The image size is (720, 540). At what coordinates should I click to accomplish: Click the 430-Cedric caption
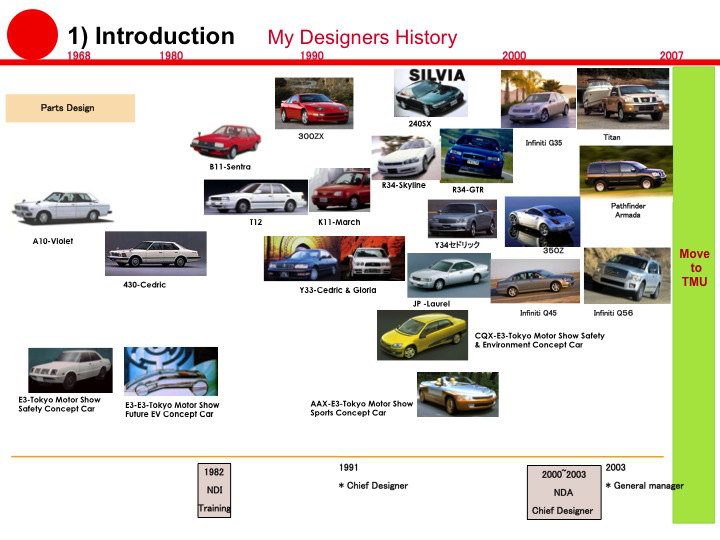point(145,285)
